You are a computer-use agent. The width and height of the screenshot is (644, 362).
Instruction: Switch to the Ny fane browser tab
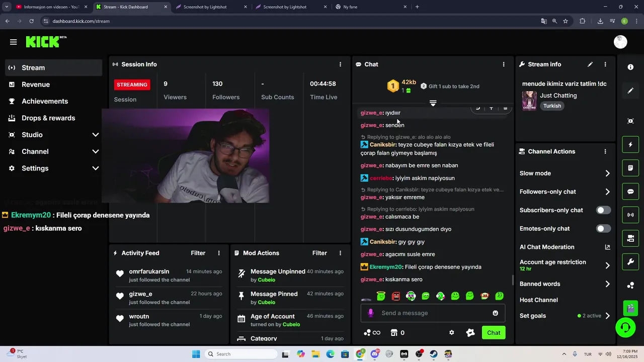371,7
